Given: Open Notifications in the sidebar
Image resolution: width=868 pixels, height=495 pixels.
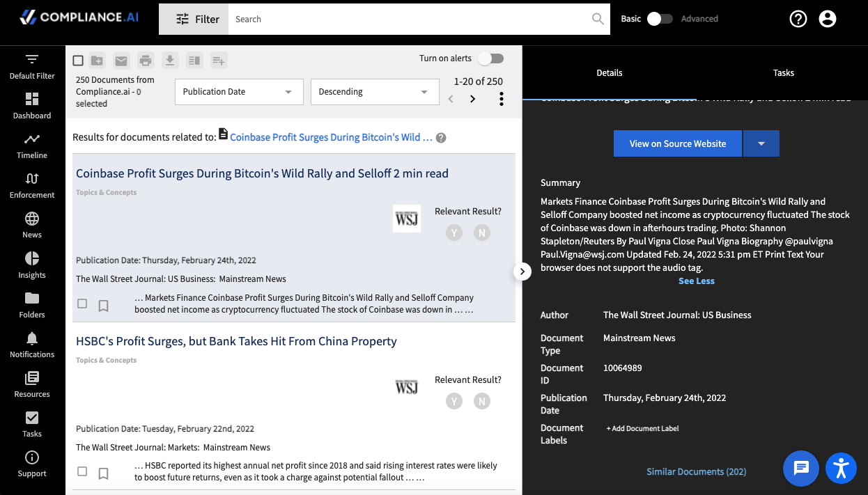Looking at the screenshot, I should [x=31, y=345].
